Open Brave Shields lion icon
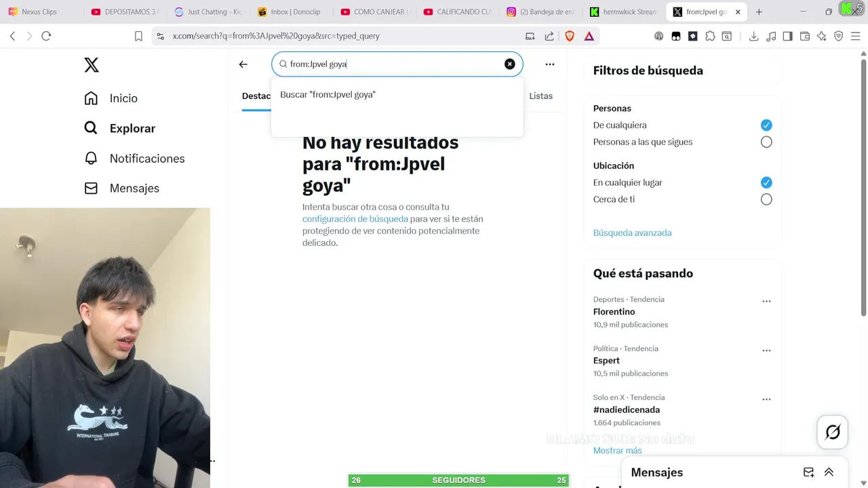 tap(570, 36)
